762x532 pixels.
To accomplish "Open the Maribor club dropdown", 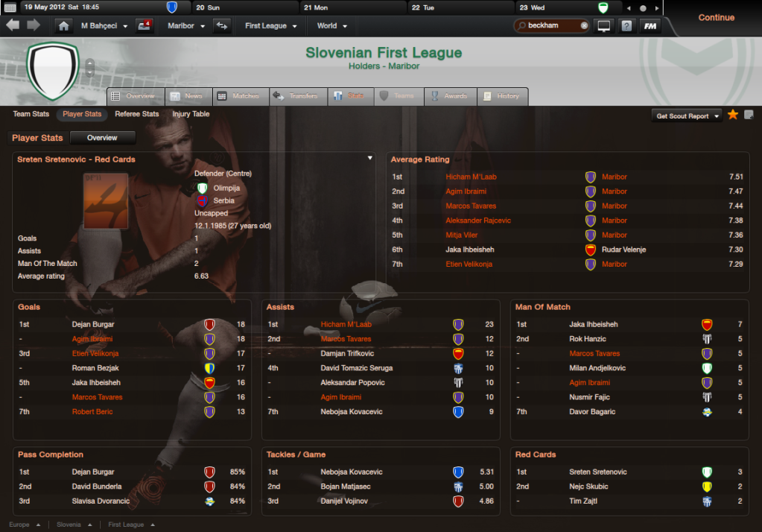I will pos(186,26).
